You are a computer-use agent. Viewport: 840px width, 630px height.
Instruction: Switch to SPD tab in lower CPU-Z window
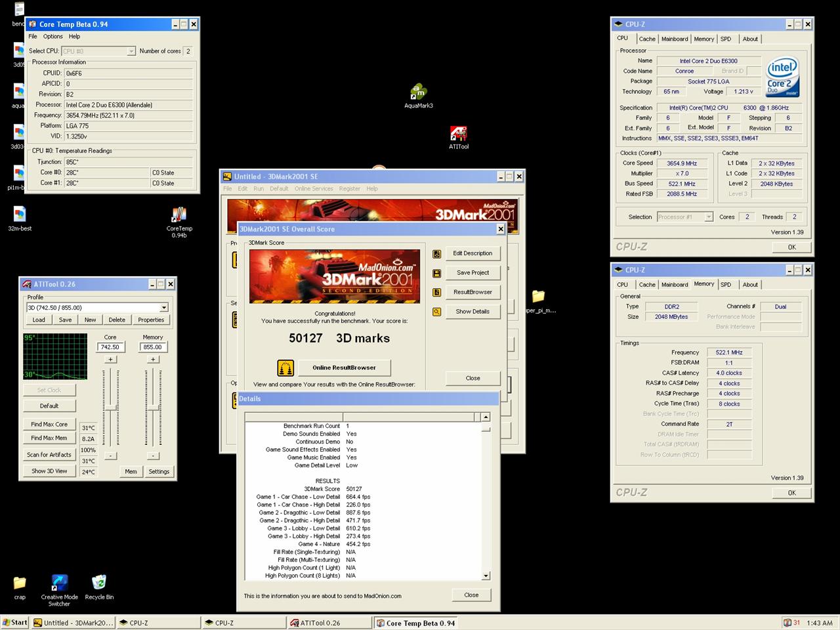[x=725, y=285]
